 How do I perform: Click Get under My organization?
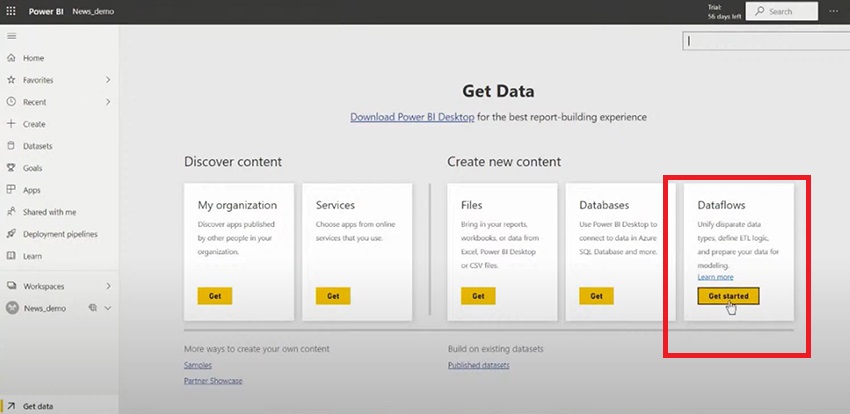tap(215, 296)
